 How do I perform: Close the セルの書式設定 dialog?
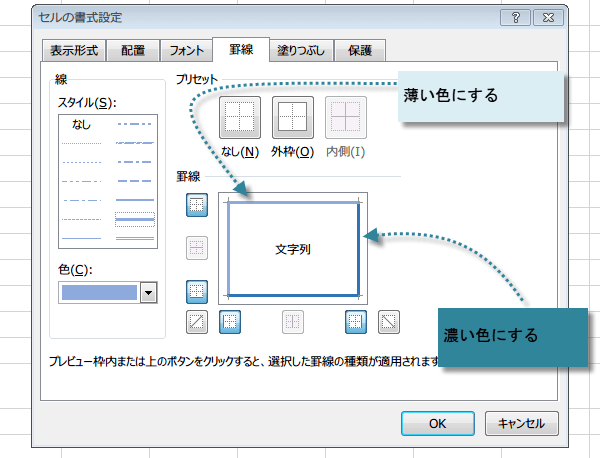click(548, 18)
